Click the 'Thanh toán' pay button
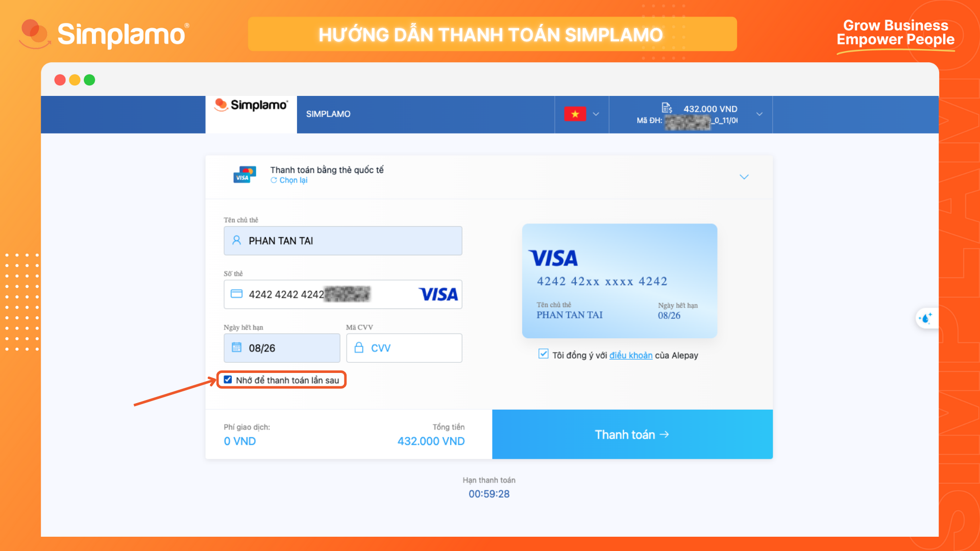Image resolution: width=980 pixels, height=551 pixels. point(632,434)
